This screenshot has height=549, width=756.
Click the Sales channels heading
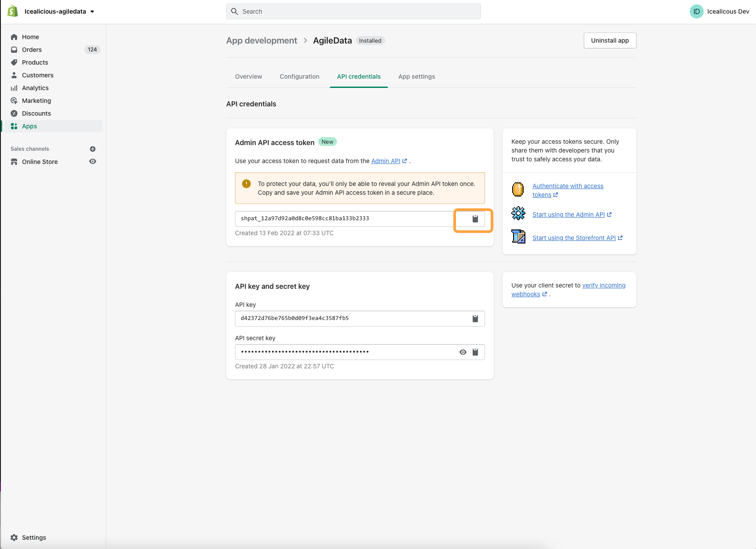(30, 149)
